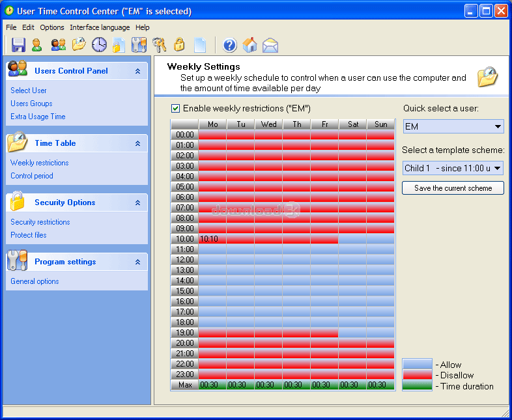Image resolution: width=512 pixels, height=420 pixels.
Task: Uncheck Enable weekly restrictions checkbox
Action: pyautogui.click(x=175, y=108)
